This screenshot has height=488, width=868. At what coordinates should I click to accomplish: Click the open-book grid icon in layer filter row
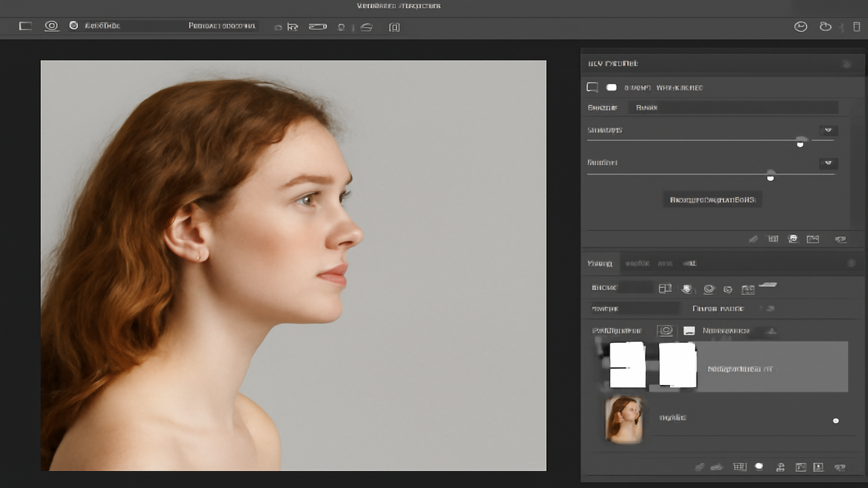pyautogui.click(x=748, y=289)
